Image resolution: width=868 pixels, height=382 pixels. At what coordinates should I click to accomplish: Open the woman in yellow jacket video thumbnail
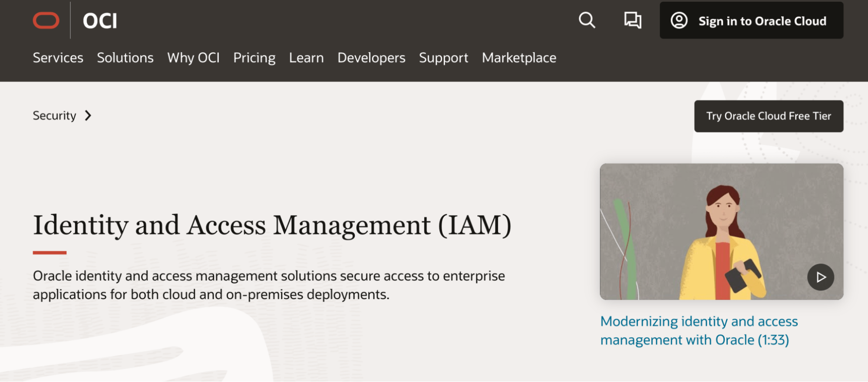point(721,231)
